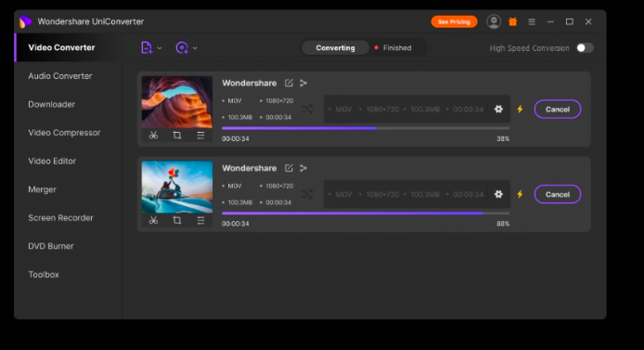Open trim scissors for balloons video
Screen dimensions: 644x350
pyautogui.click(x=153, y=220)
